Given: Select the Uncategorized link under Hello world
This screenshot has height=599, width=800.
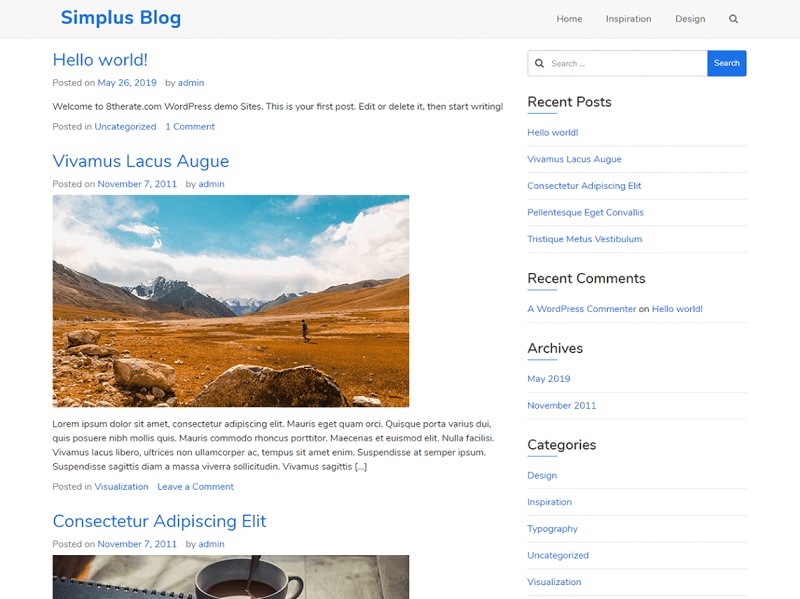Looking at the screenshot, I should (x=125, y=127).
